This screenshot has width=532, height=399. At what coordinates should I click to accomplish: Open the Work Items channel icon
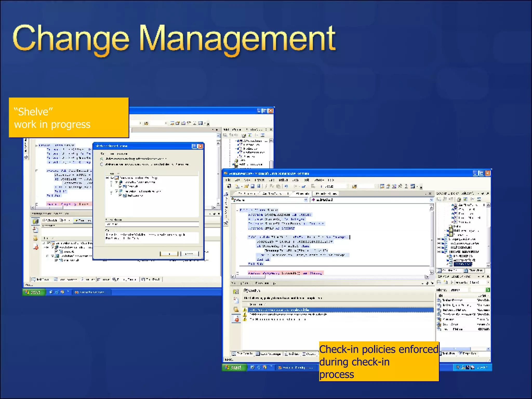click(x=236, y=301)
